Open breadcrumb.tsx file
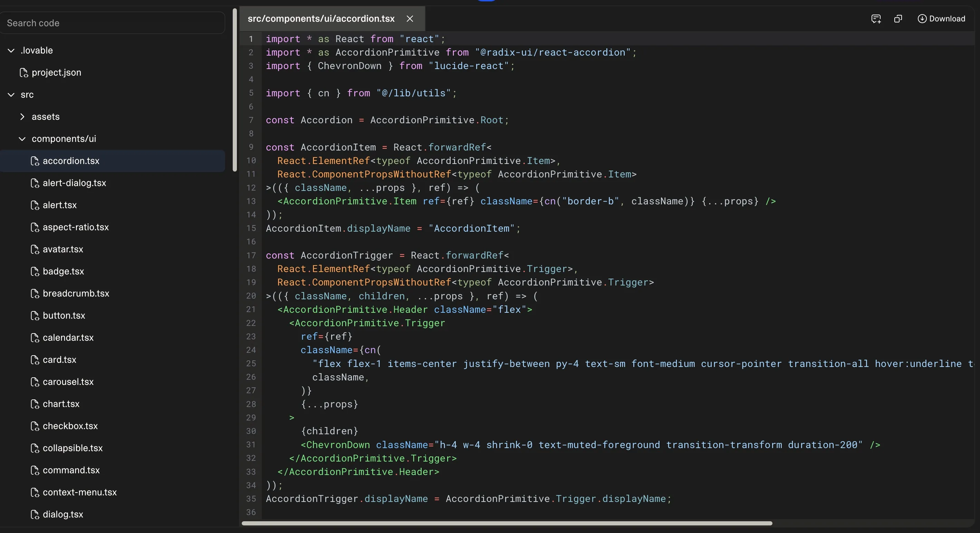This screenshot has height=533, width=980. [x=76, y=293]
